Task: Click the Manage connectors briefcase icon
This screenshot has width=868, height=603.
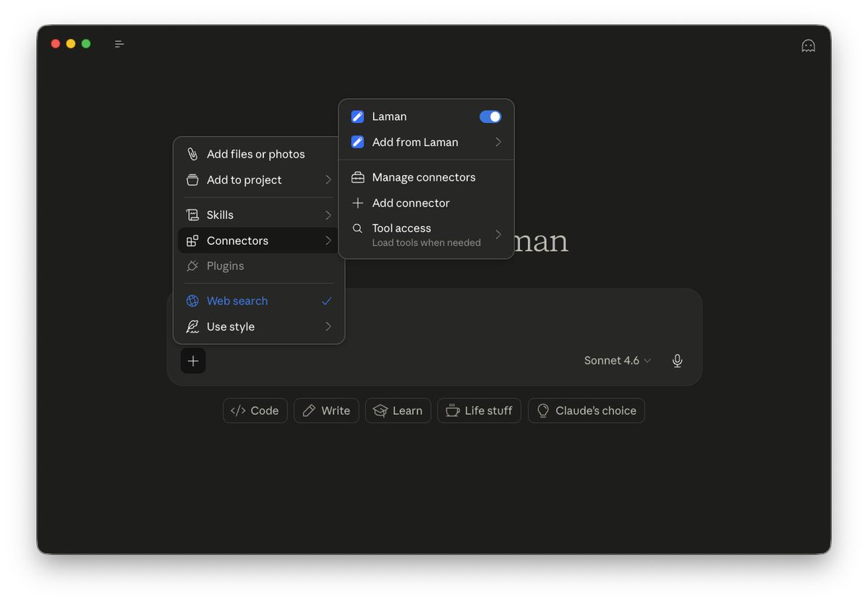Action: click(x=357, y=177)
